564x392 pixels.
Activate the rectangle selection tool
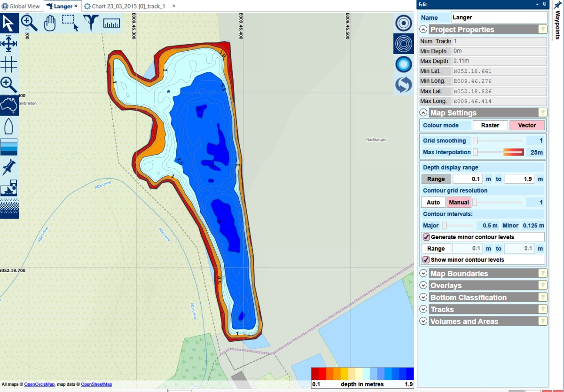70,23
